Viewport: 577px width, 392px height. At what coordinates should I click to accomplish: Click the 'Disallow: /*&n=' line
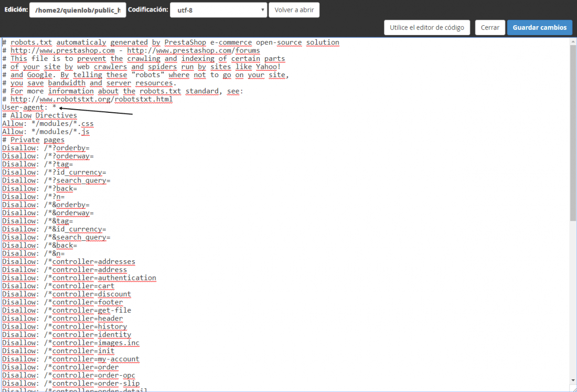(34, 253)
